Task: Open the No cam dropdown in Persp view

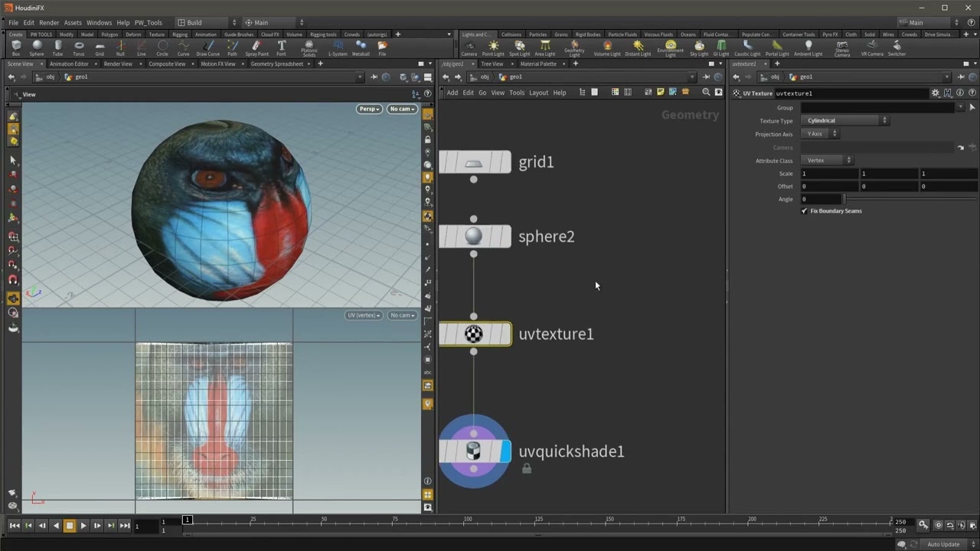Action: coord(402,109)
